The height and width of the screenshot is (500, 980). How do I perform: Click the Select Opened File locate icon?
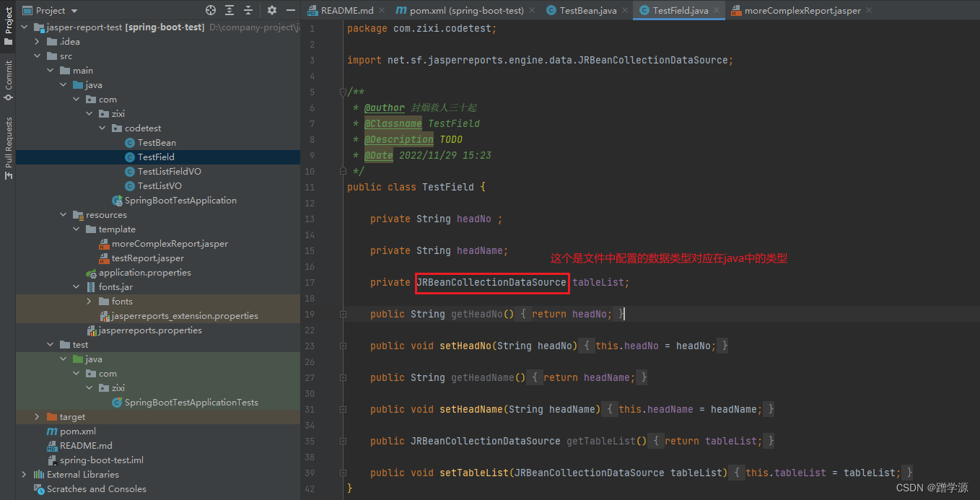[211, 10]
